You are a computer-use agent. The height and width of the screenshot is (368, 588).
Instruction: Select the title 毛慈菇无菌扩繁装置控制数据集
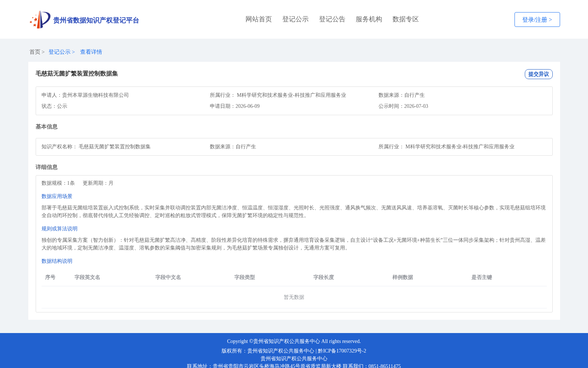coord(77,74)
